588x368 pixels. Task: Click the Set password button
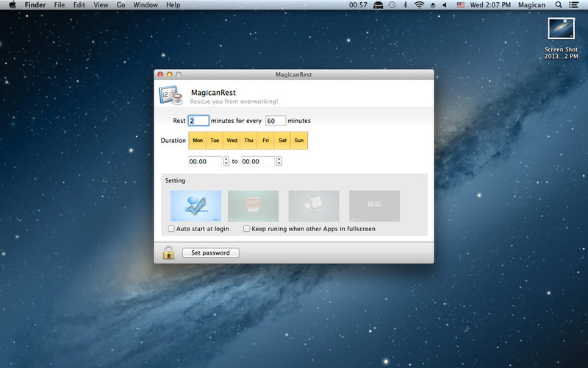pyautogui.click(x=211, y=252)
